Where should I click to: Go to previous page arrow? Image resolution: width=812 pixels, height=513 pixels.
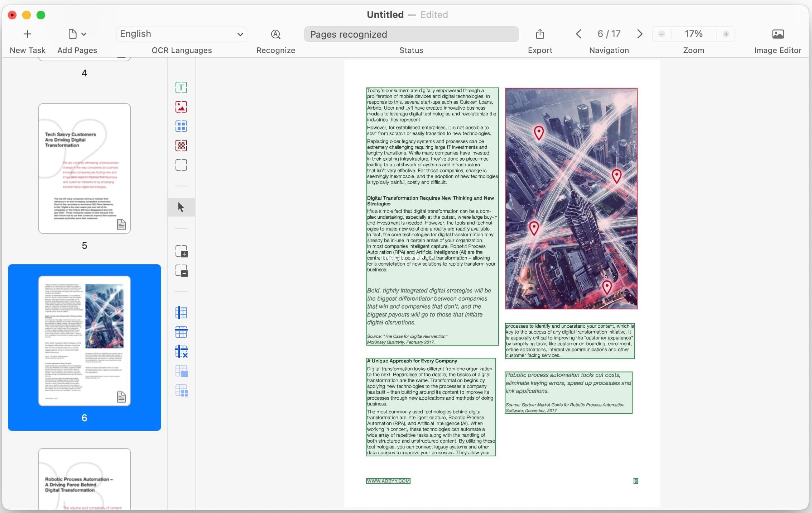pos(578,34)
